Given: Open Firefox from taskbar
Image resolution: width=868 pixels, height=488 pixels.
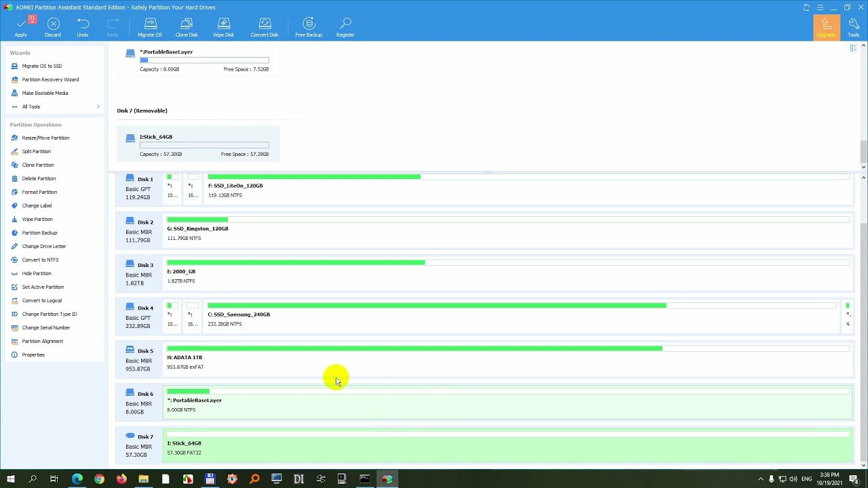Looking at the screenshot, I should (x=121, y=479).
